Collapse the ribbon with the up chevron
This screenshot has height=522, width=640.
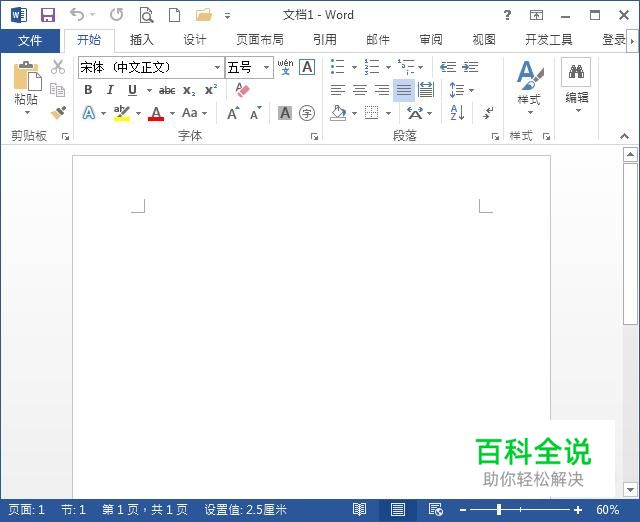624,136
